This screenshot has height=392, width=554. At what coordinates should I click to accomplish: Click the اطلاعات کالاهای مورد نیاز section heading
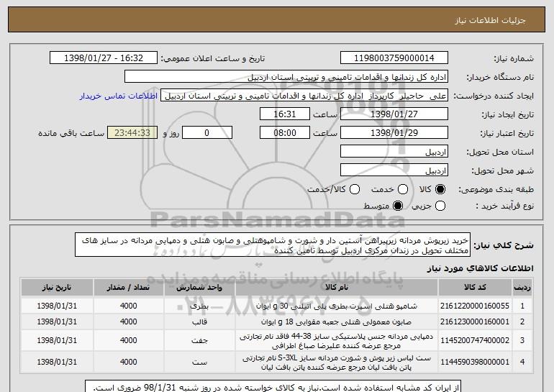point(481,268)
